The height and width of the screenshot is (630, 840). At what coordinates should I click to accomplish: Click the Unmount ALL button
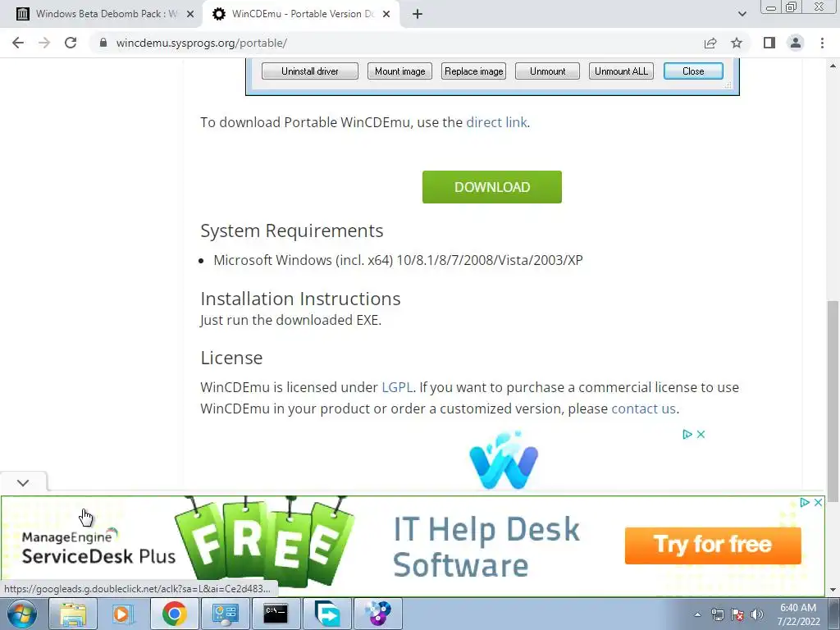621,71
